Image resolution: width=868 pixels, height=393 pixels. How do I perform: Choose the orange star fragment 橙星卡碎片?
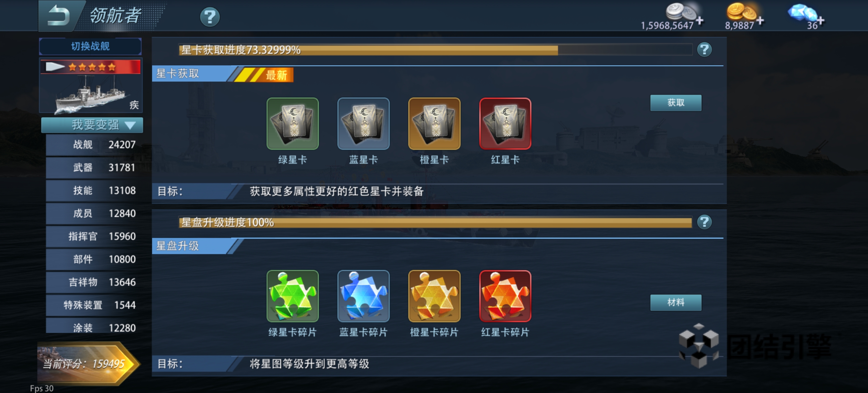coord(434,296)
